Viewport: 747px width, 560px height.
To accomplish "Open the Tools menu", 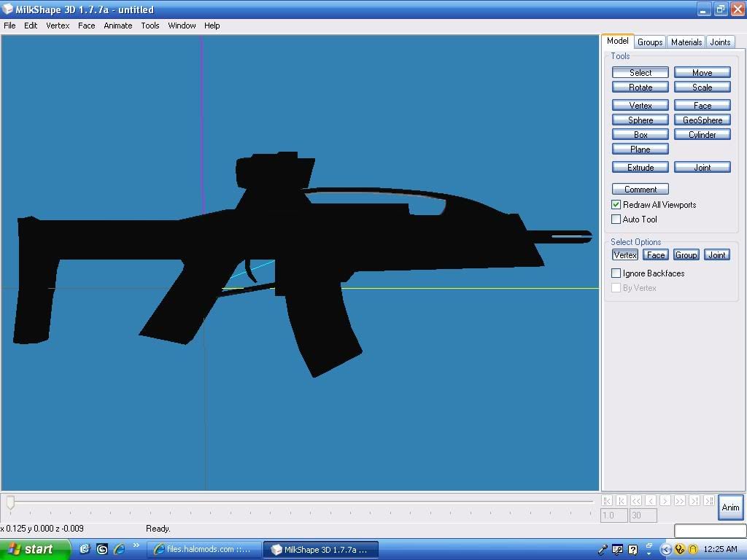I will (150, 26).
